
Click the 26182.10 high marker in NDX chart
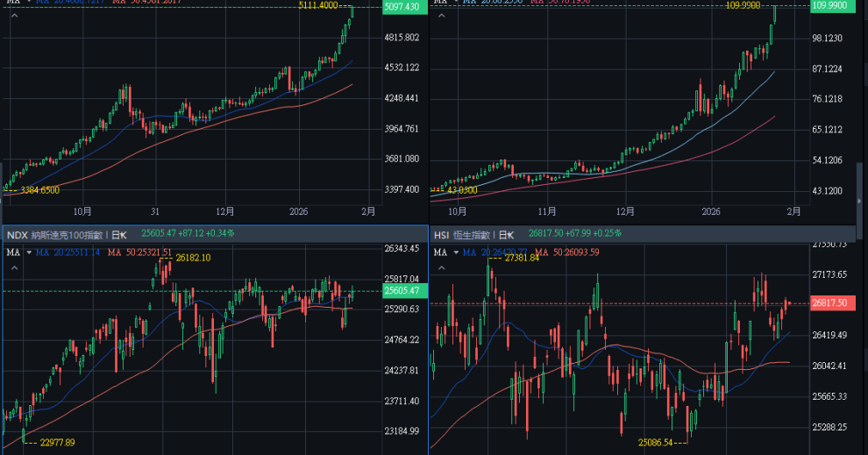pos(193,258)
